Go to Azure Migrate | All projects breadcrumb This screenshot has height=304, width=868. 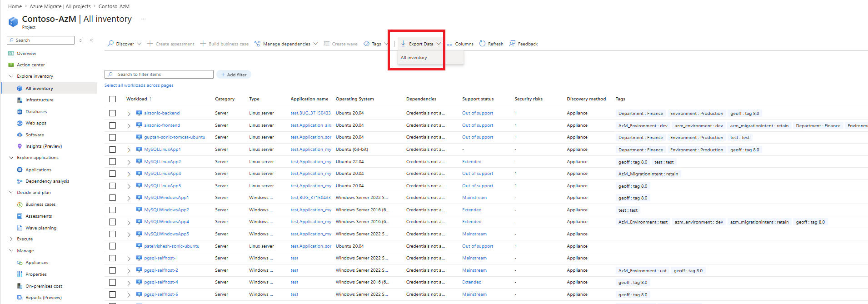tap(60, 6)
